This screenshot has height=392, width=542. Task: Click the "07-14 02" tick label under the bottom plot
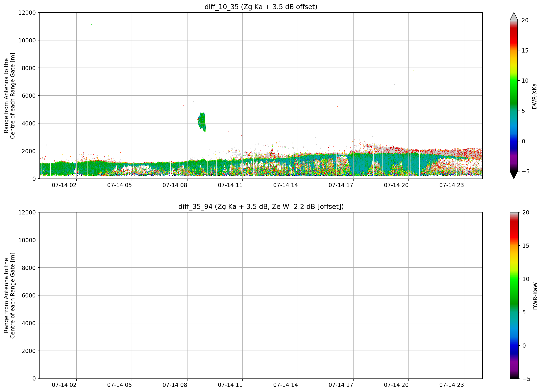coord(64,385)
